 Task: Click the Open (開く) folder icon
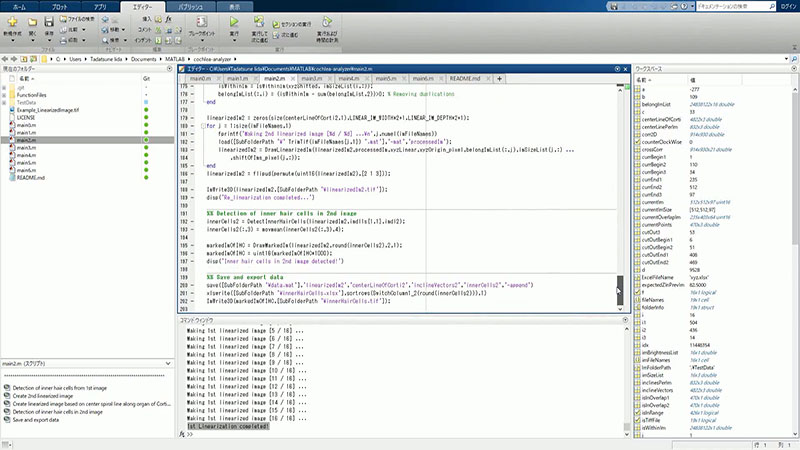tap(33, 22)
